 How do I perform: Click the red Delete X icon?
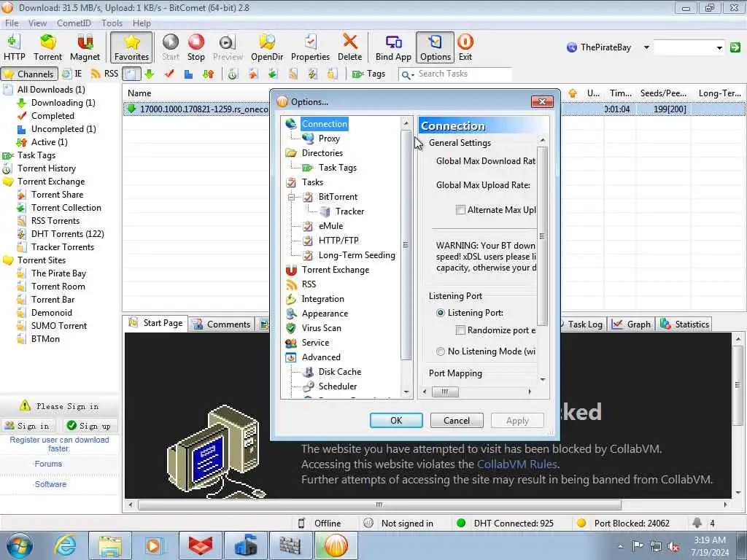pyautogui.click(x=349, y=47)
